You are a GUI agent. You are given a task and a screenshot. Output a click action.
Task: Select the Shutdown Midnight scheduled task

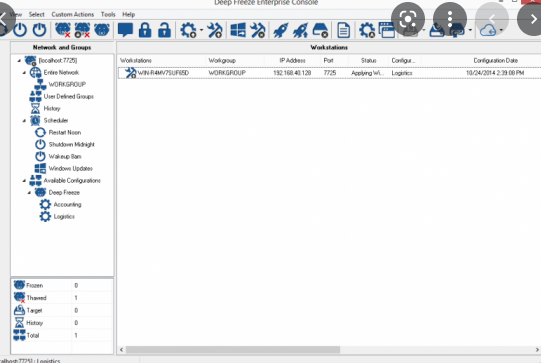pos(72,145)
